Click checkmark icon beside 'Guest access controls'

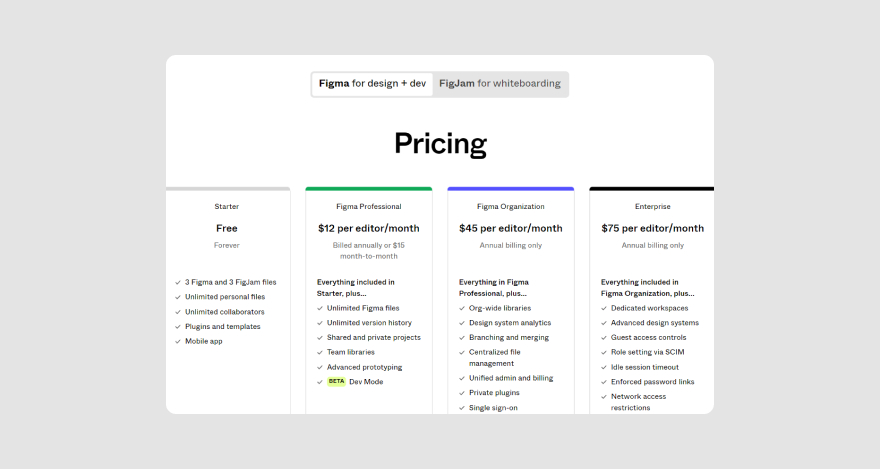604,338
